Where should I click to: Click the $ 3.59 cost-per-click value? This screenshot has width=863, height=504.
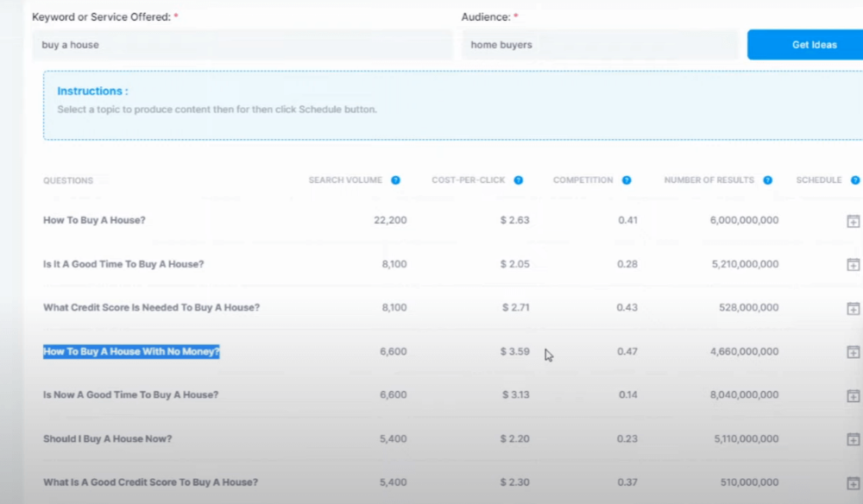514,351
